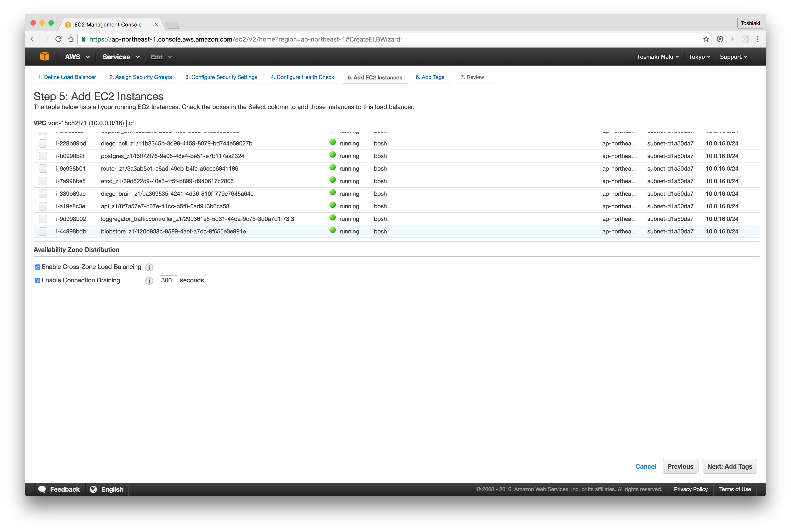This screenshot has width=791, height=532.
Task: Click the green status dot for router_z1
Action: click(332, 167)
